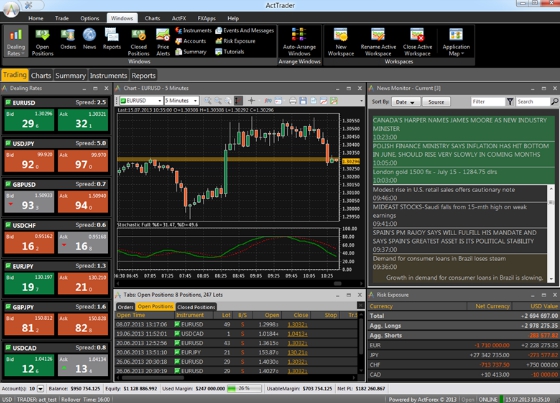Click the Source sort button
The height and width of the screenshot is (403, 560).
click(x=436, y=102)
